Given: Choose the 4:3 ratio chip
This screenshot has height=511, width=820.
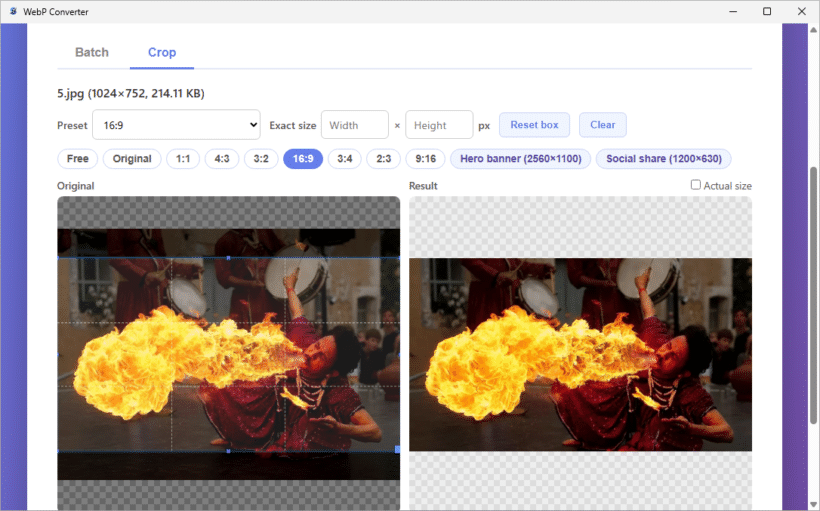Looking at the screenshot, I should point(222,158).
